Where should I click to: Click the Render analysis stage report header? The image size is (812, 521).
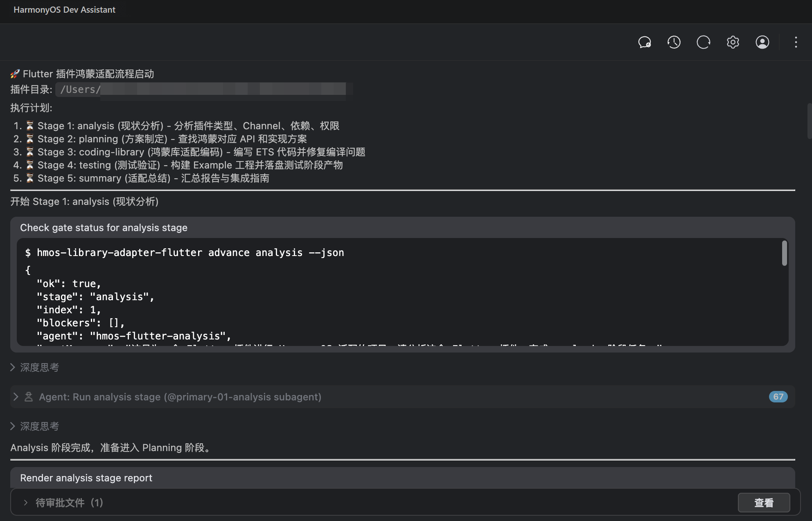click(x=86, y=478)
